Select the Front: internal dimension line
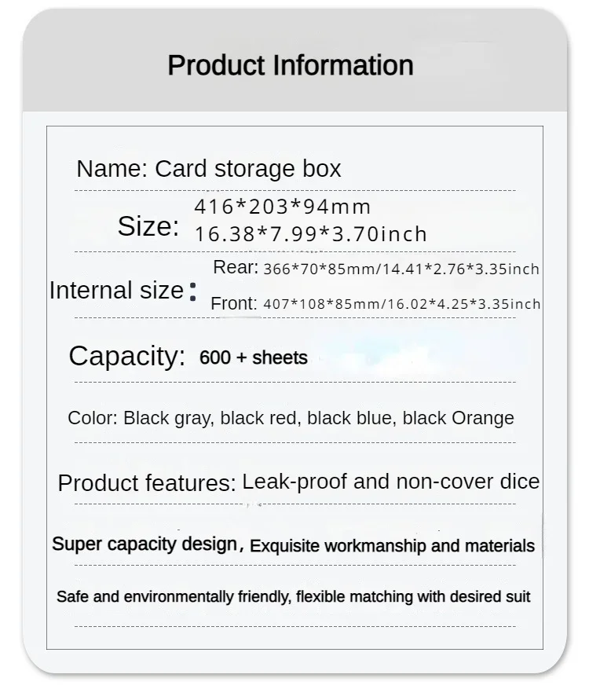The height and width of the screenshot is (700, 589). pyautogui.click(x=375, y=303)
